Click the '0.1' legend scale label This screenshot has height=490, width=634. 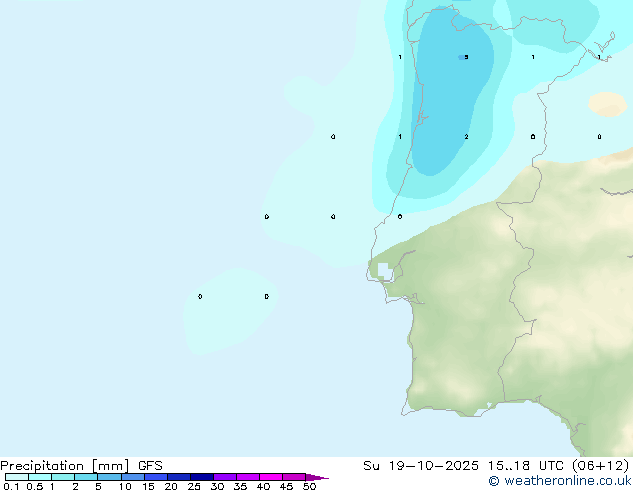[11, 486]
